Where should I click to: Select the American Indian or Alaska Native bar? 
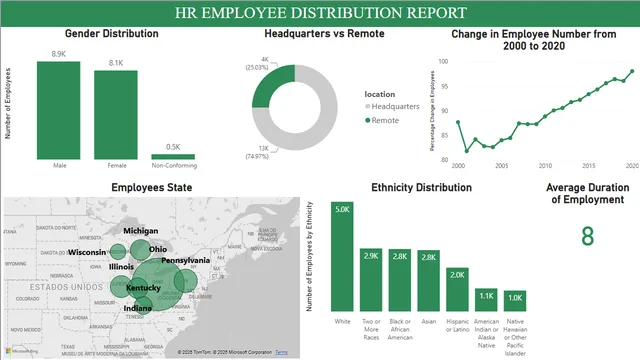coord(486,300)
